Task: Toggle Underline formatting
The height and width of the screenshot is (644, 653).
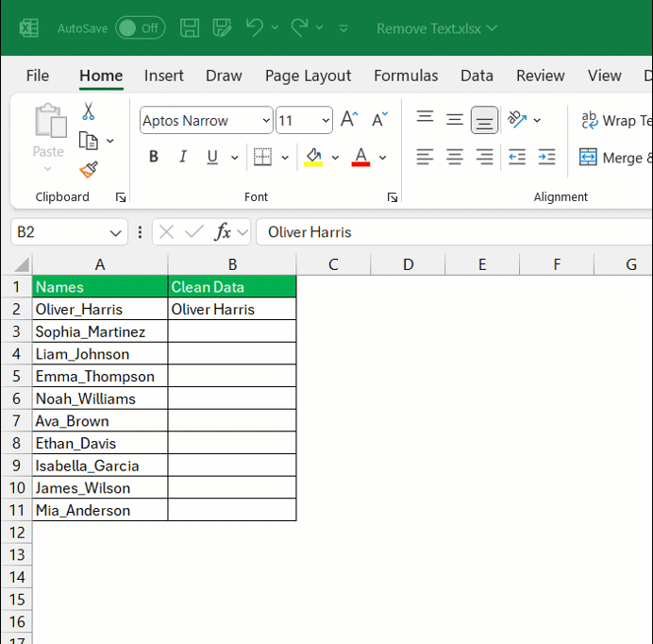Action: [x=212, y=157]
